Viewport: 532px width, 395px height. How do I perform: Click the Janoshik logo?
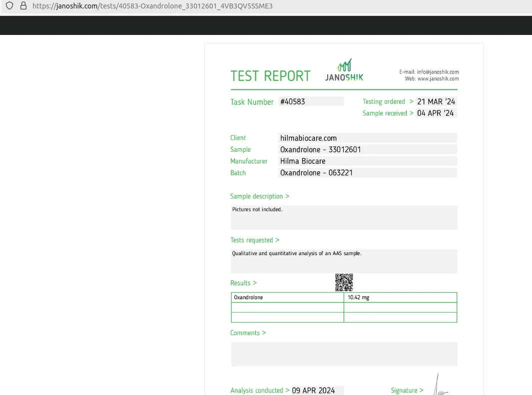pos(344,70)
